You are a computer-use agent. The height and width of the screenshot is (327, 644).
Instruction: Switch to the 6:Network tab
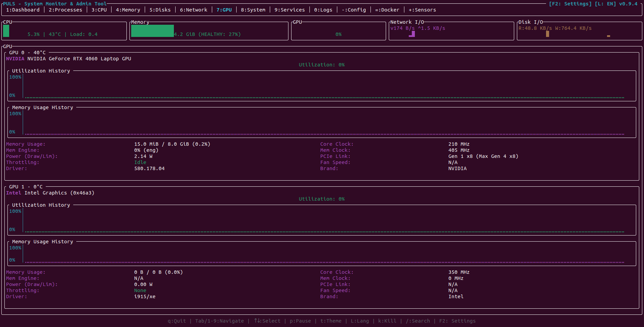pos(194,10)
